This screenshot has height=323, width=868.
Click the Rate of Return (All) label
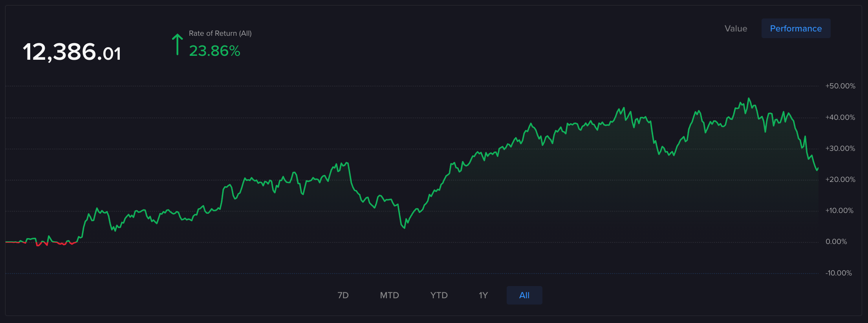click(x=220, y=33)
